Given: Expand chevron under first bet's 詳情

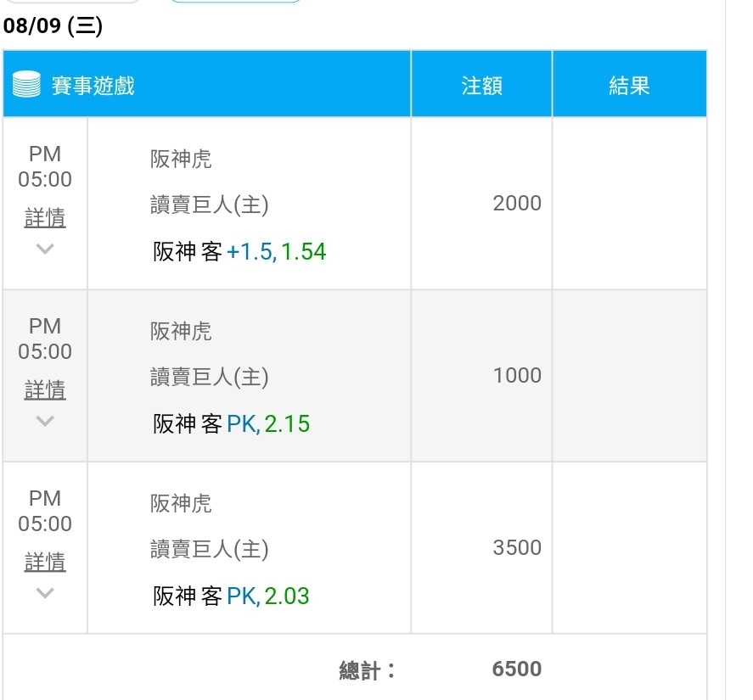Looking at the screenshot, I should coord(45,249).
